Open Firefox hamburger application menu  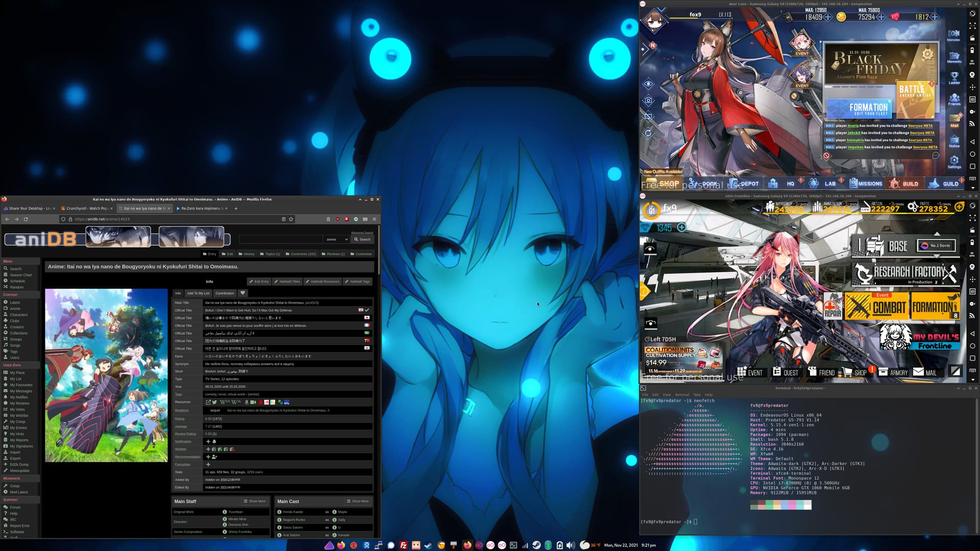click(374, 219)
